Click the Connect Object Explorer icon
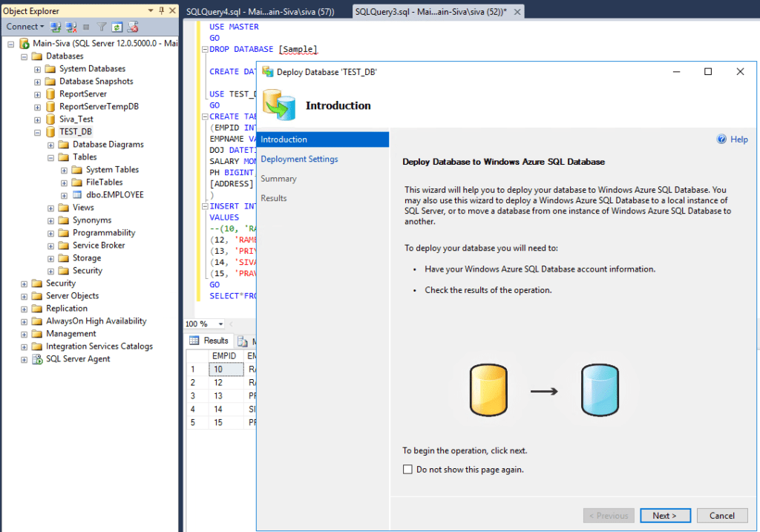 click(56, 27)
